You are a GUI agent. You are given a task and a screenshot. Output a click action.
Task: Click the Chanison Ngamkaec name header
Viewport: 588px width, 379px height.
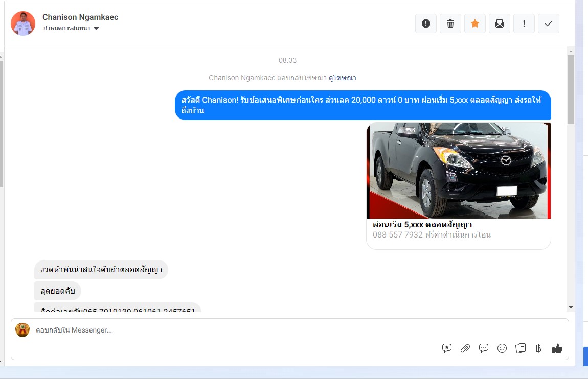click(x=80, y=17)
